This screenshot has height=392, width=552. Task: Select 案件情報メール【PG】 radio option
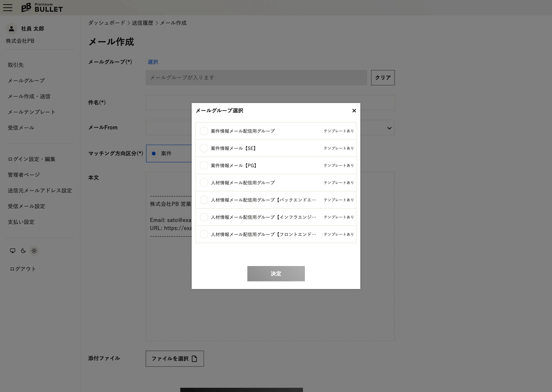[204, 165]
